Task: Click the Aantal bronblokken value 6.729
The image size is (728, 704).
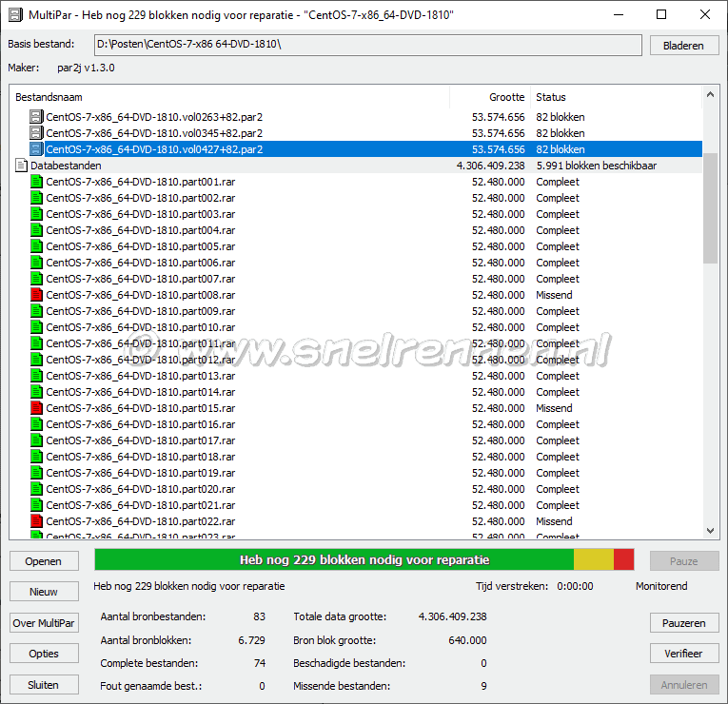Action: tap(251, 640)
